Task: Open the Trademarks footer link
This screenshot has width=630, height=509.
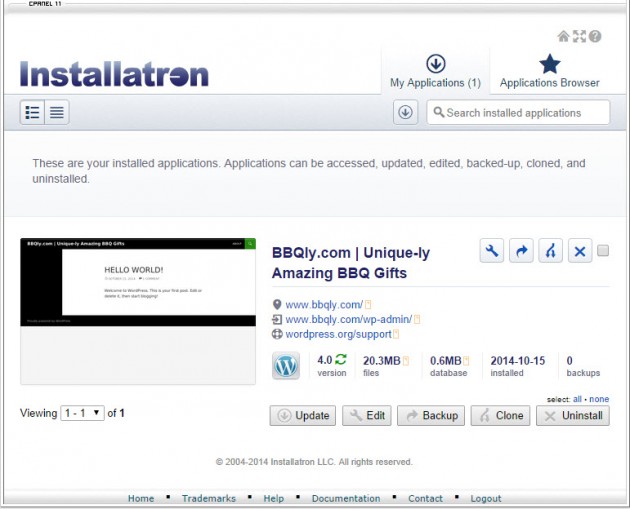Action: [x=209, y=499]
